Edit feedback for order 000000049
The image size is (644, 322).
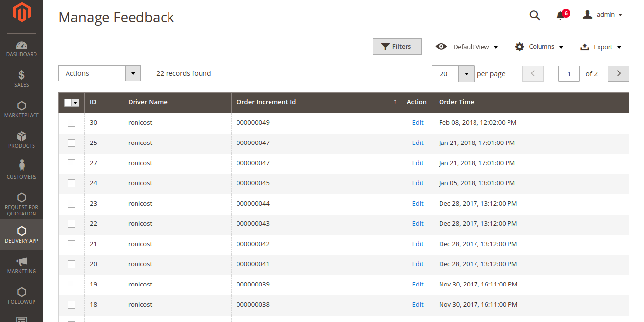[418, 123]
